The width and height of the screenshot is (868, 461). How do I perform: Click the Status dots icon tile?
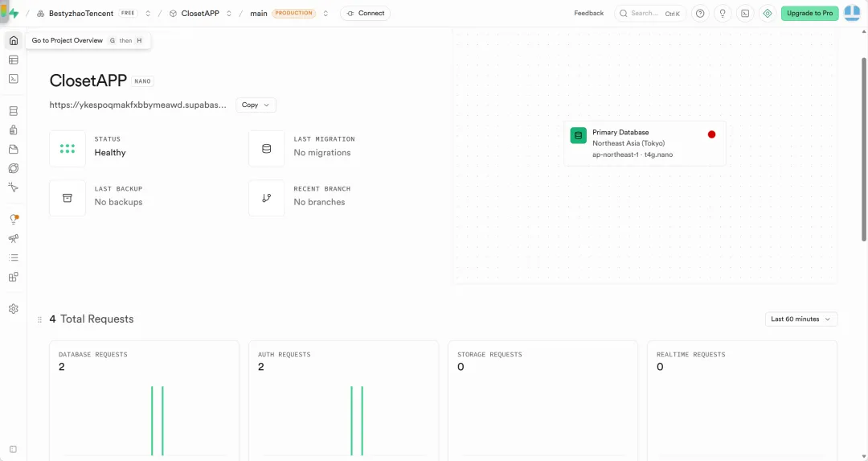tap(68, 149)
